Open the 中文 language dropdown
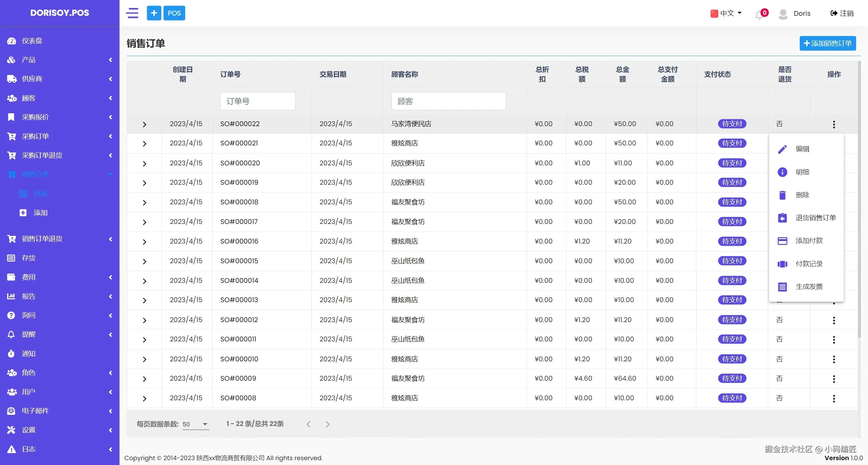868x465 pixels. click(726, 13)
